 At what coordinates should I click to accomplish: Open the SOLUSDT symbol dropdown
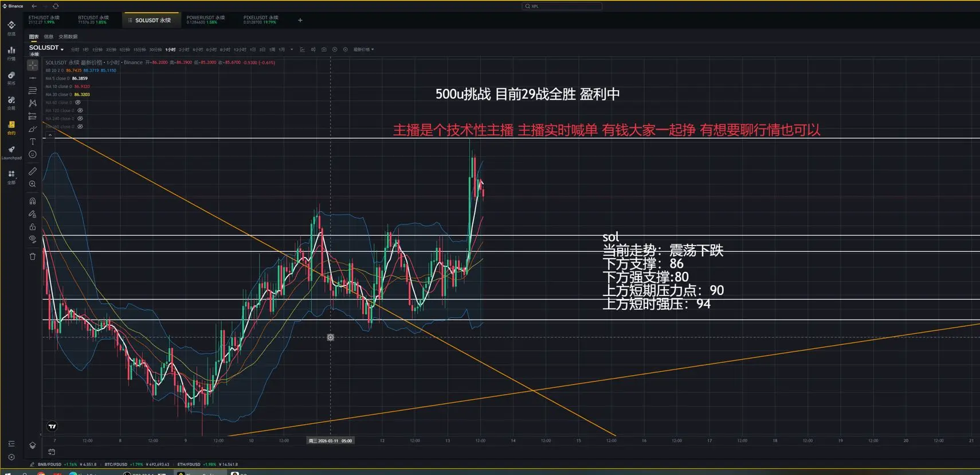tap(46, 48)
